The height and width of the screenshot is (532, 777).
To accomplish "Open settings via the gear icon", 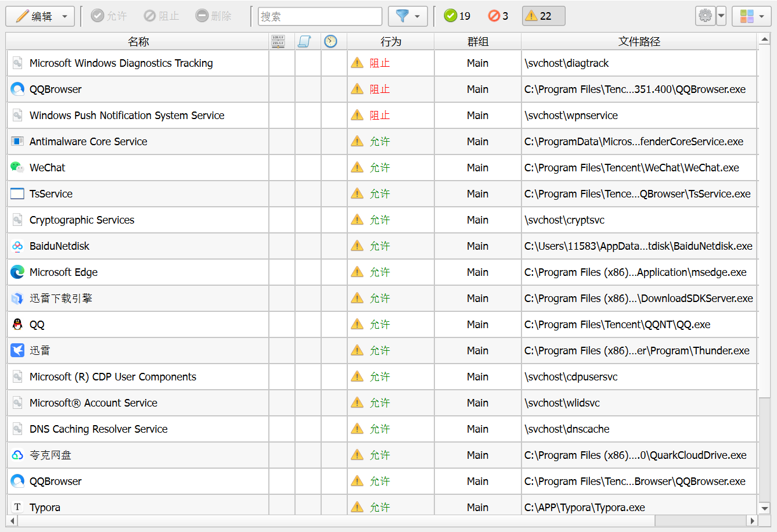I will 705,16.
